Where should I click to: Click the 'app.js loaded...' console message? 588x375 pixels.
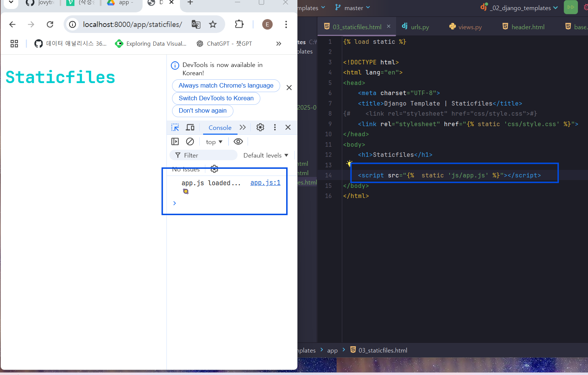[x=211, y=183]
